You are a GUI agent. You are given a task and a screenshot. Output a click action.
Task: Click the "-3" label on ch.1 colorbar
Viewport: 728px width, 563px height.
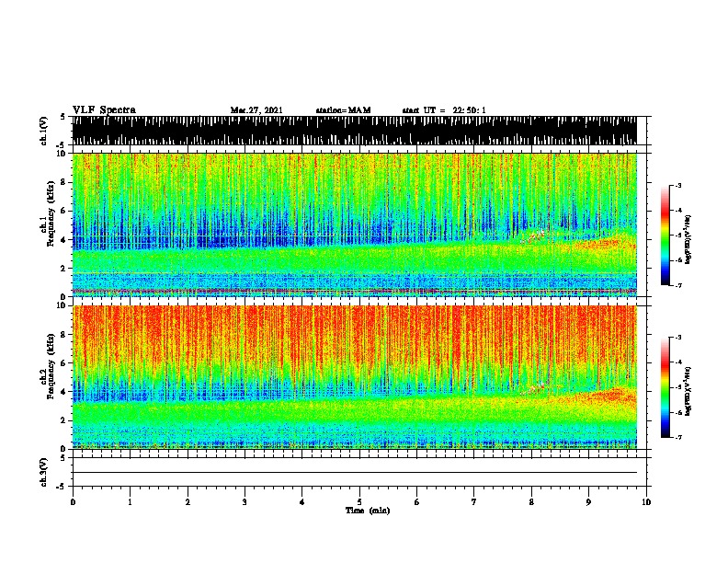(677, 185)
